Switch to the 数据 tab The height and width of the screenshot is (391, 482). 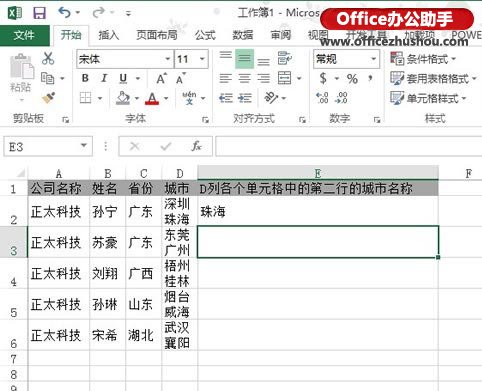(x=243, y=35)
